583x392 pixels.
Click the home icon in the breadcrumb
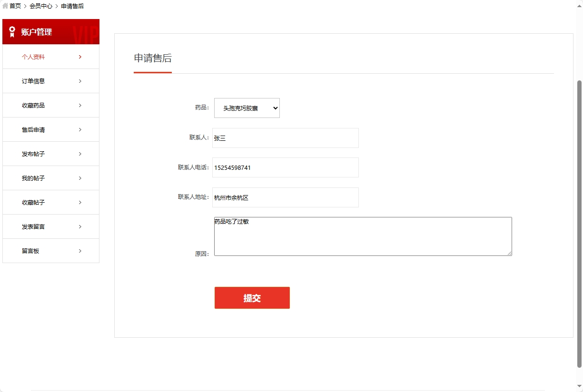(5, 6)
